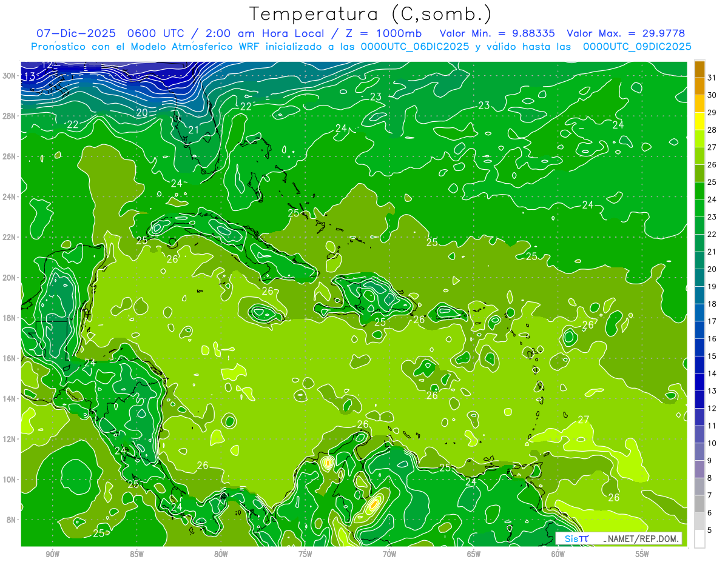The width and height of the screenshot is (728, 562).
Task: Click the '_NAMET/REP.DOM.' logo text
Action: point(641,538)
